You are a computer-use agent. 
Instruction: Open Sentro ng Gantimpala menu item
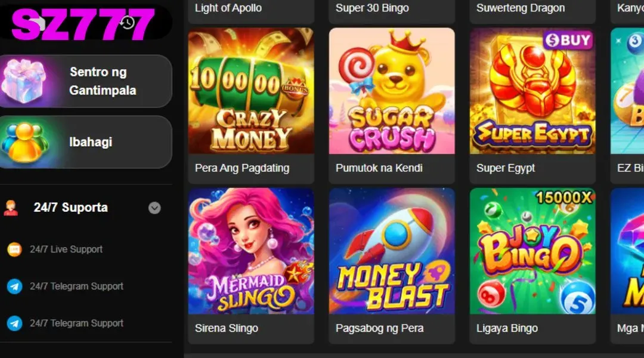coord(103,81)
